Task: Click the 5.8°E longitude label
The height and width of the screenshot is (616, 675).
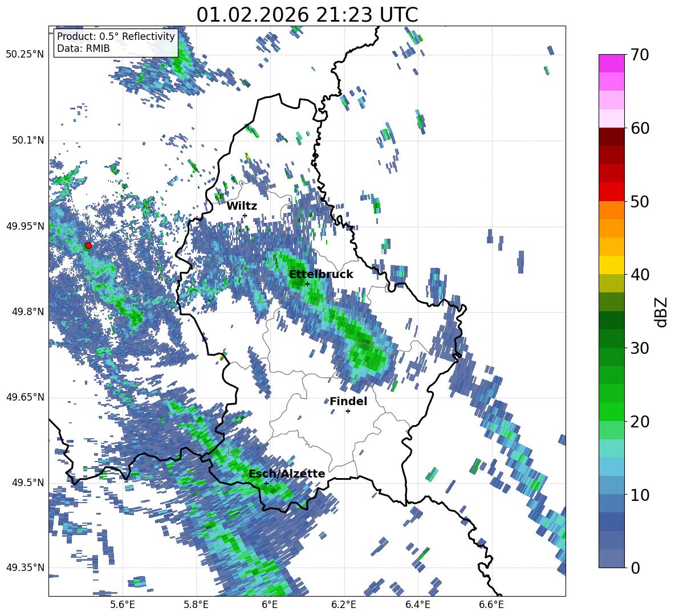Action: (x=196, y=605)
